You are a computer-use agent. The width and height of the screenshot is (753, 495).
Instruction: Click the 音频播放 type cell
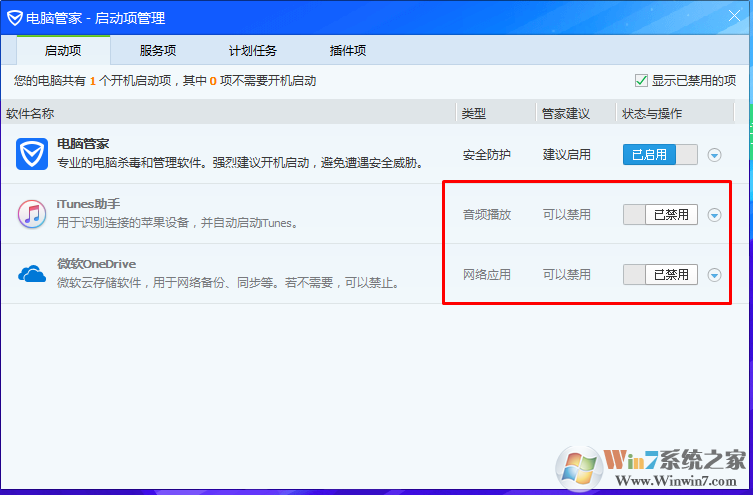pyautogui.click(x=486, y=215)
